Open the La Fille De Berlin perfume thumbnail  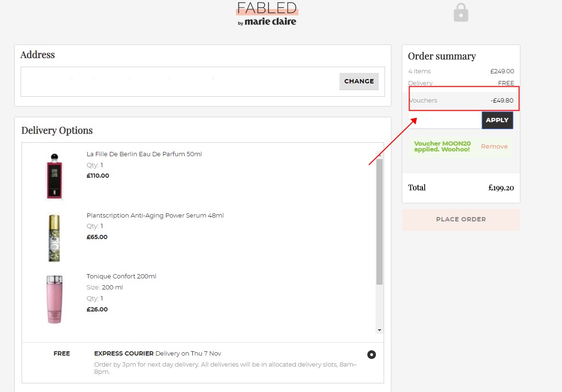pyautogui.click(x=55, y=176)
